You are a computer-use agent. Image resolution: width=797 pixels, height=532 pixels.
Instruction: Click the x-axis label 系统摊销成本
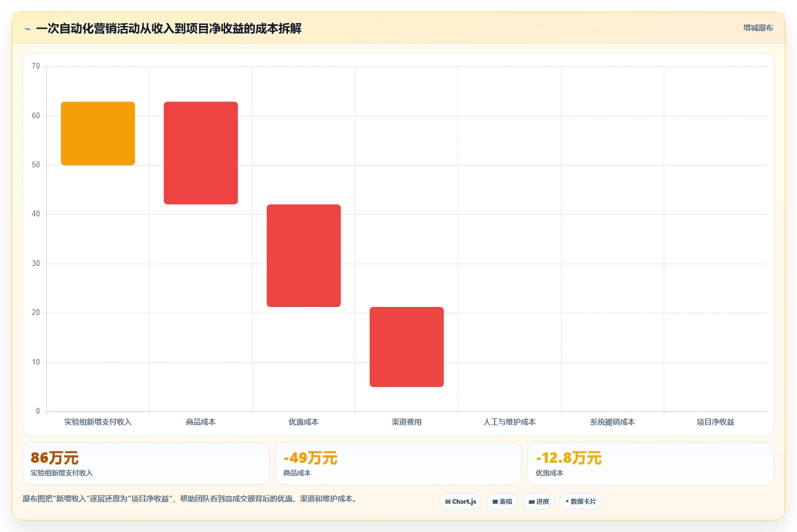(x=612, y=422)
